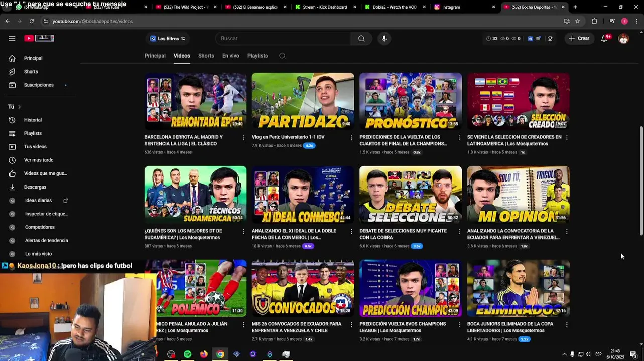Open more options for Mejores DT de Sudamérica video
The image size is (644, 361).
click(244, 232)
